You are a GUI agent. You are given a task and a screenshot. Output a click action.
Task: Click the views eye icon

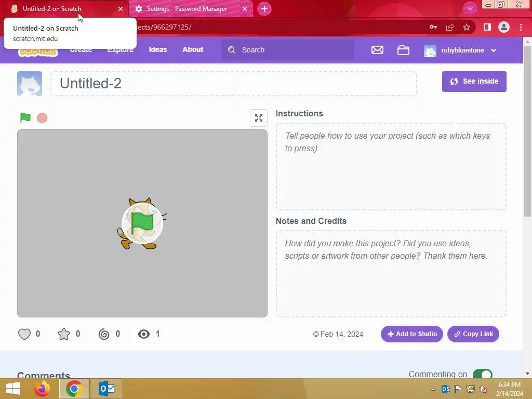click(144, 334)
